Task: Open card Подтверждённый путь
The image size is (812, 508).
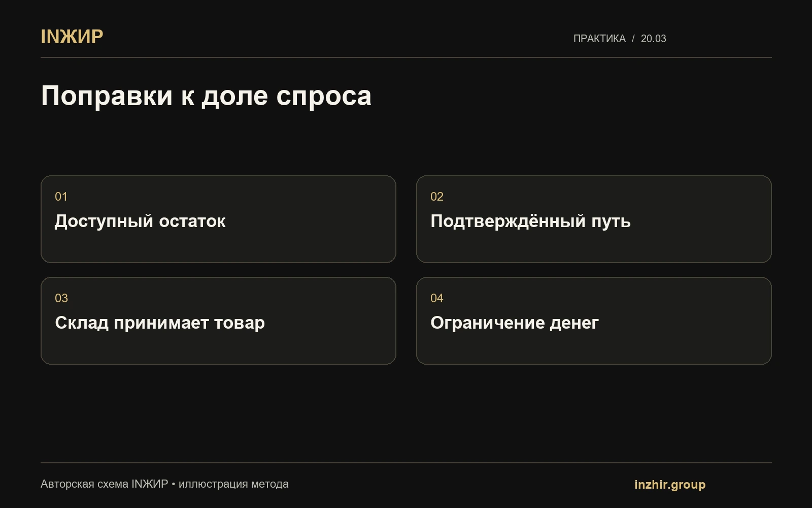Action: [594, 219]
